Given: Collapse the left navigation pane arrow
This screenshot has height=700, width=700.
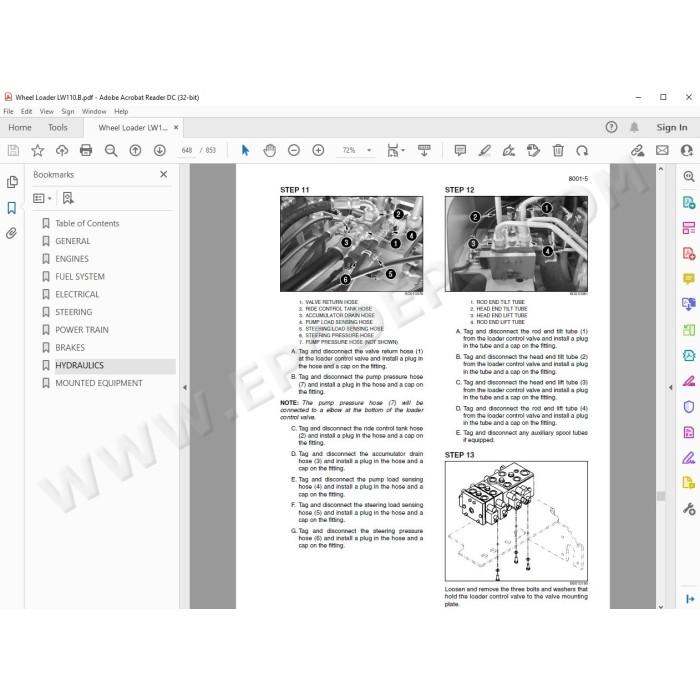Looking at the screenshot, I should pyautogui.click(x=185, y=388).
